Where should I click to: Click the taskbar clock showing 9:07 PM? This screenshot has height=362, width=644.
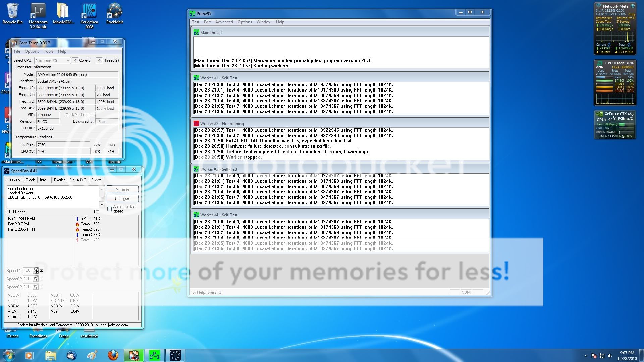(627, 356)
